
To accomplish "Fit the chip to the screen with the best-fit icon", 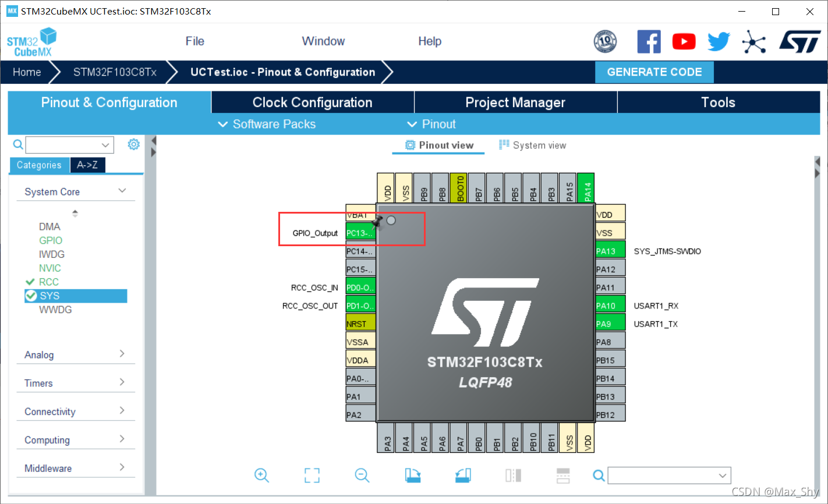I will pyautogui.click(x=312, y=475).
